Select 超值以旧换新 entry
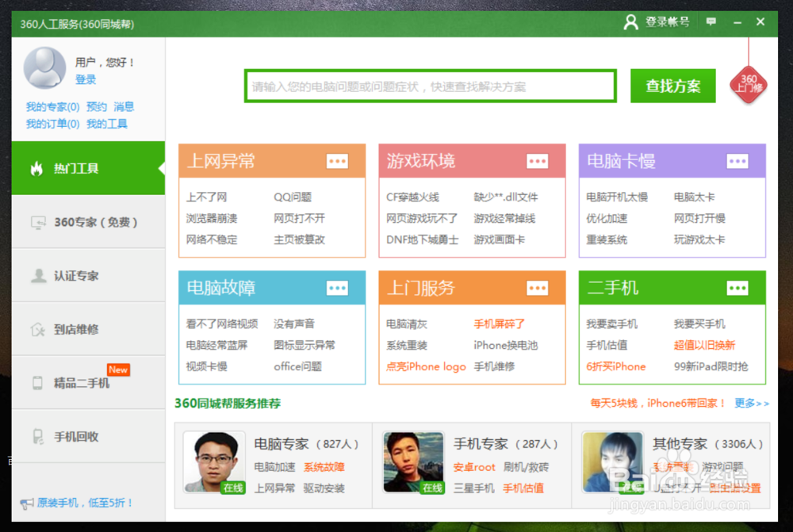This screenshot has width=793, height=532. (704, 346)
